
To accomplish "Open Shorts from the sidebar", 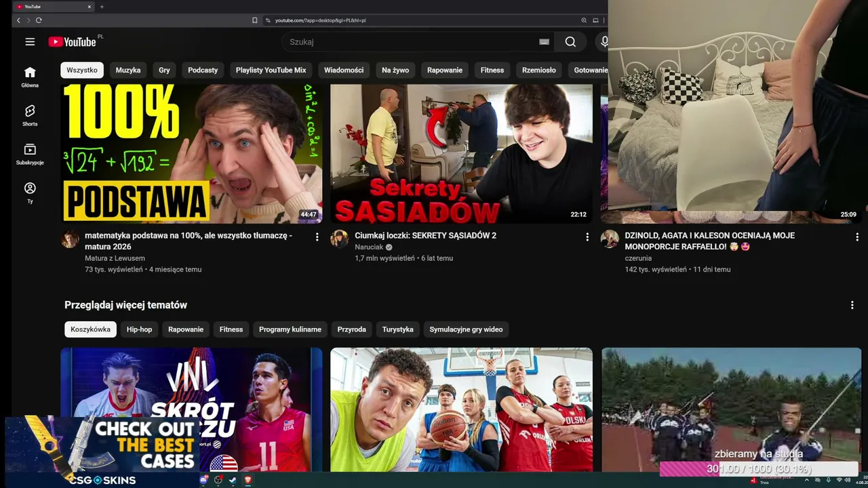I will tap(30, 115).
